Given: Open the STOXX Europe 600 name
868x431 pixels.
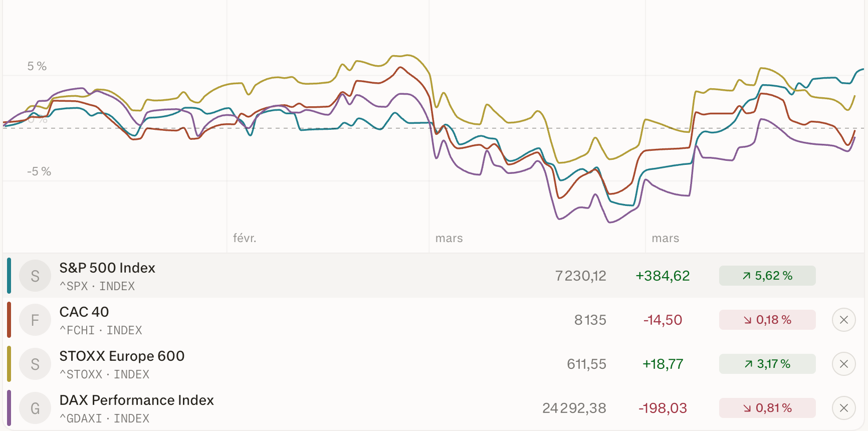Looking at the screenshot, I should pyautogui.click(x=122, y=356).
